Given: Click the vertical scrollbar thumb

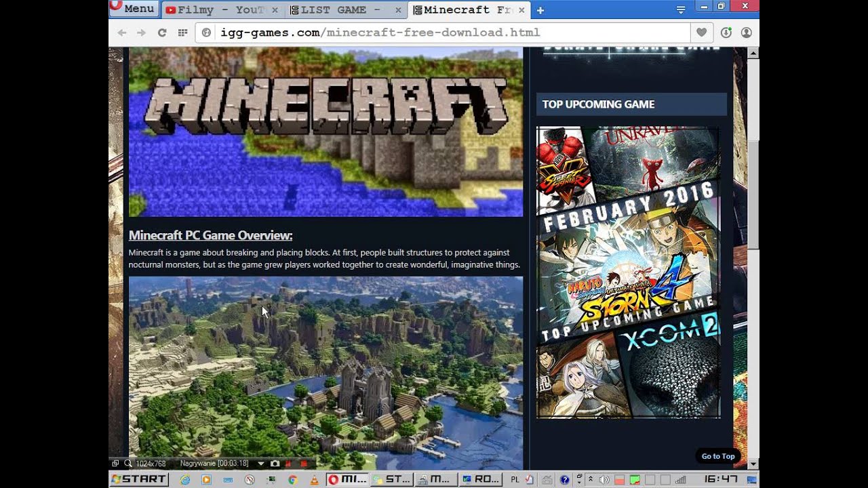Looking at the screenshot, I should click(x=753, y=195).
